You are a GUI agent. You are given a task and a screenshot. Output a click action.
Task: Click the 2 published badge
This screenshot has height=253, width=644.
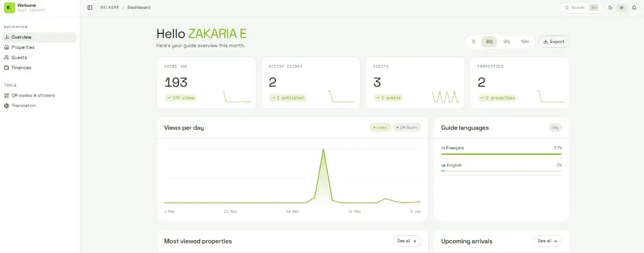(x=287, y=98)
